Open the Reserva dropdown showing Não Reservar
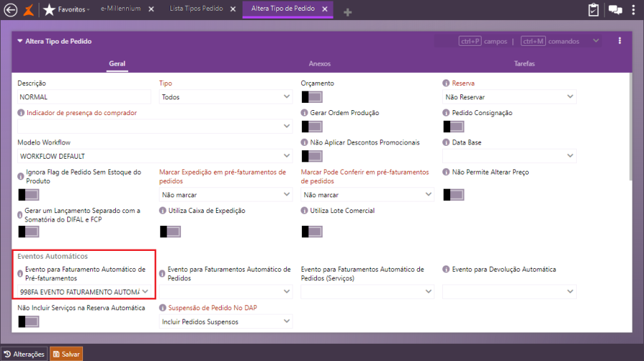 coord(509,97)
